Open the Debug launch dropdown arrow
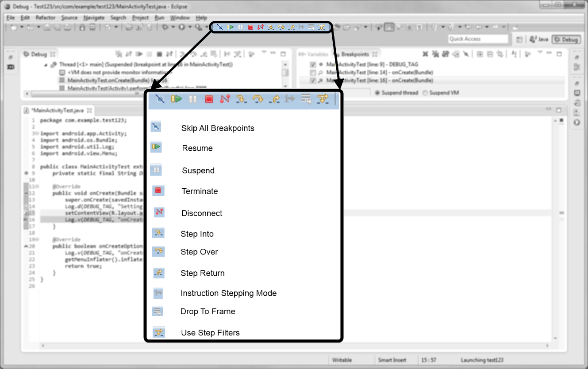 coord(173,27)
